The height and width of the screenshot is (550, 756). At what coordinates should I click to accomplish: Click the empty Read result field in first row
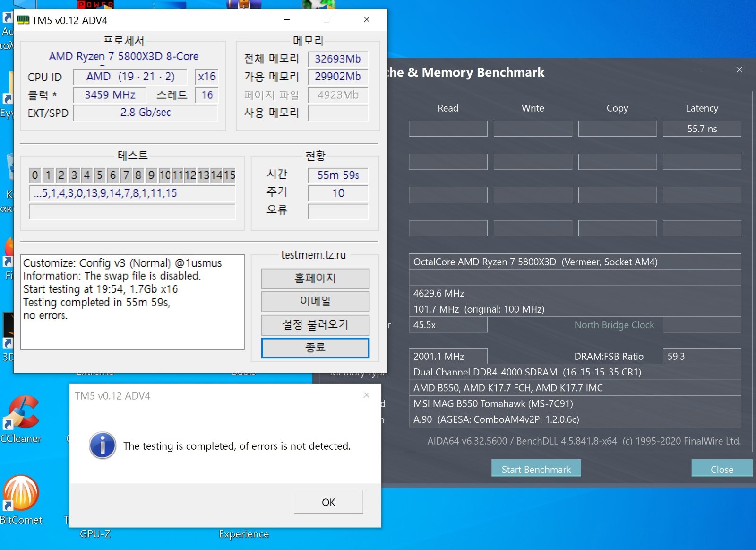[x=448, y=129]
